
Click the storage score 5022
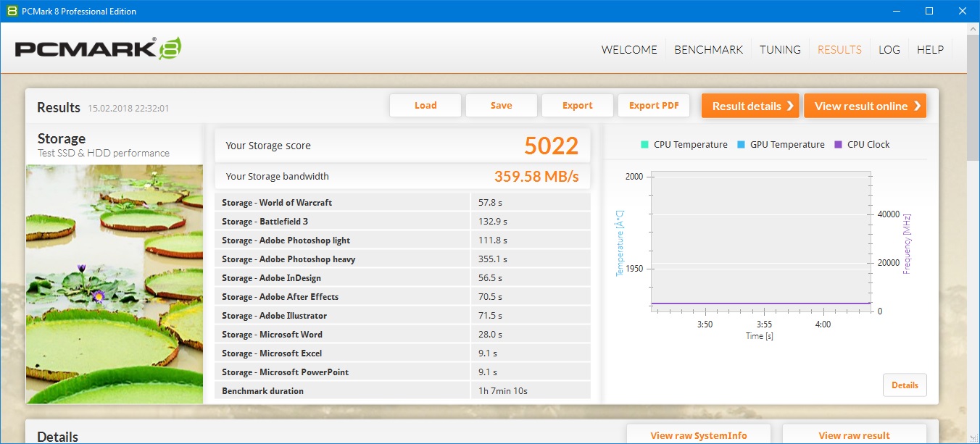(552, 146)
